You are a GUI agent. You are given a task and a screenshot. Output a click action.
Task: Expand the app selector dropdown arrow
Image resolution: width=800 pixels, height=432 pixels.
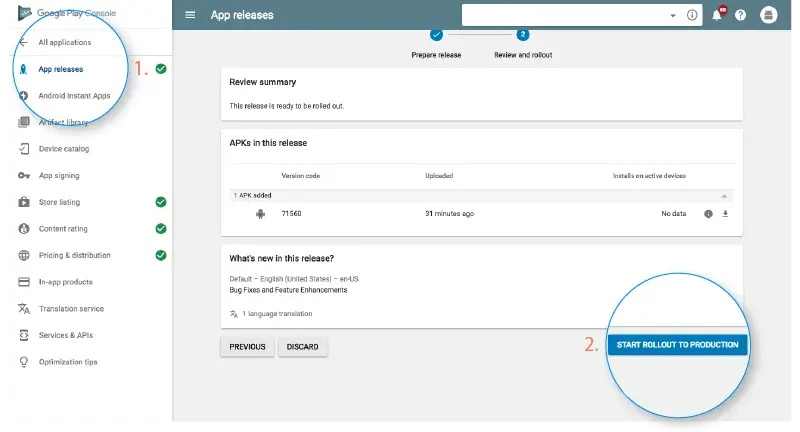pyautogui.click(x=673, y=15)
